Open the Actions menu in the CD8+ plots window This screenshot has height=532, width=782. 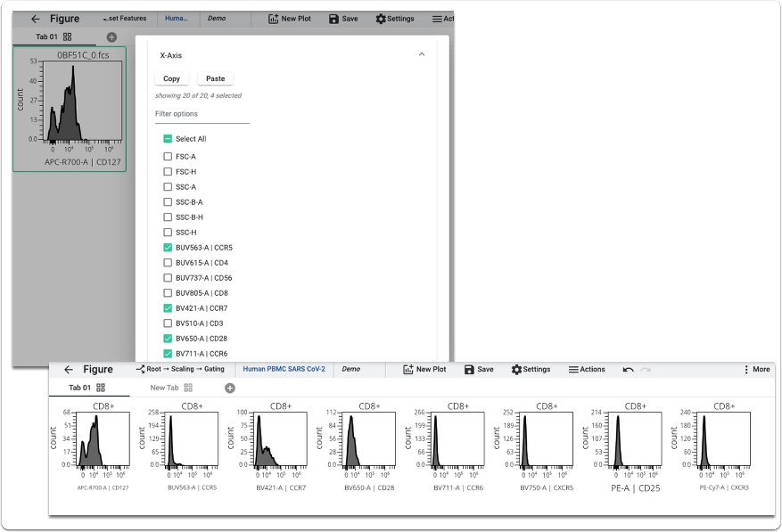pyautogui.click(x=587, y=370)
